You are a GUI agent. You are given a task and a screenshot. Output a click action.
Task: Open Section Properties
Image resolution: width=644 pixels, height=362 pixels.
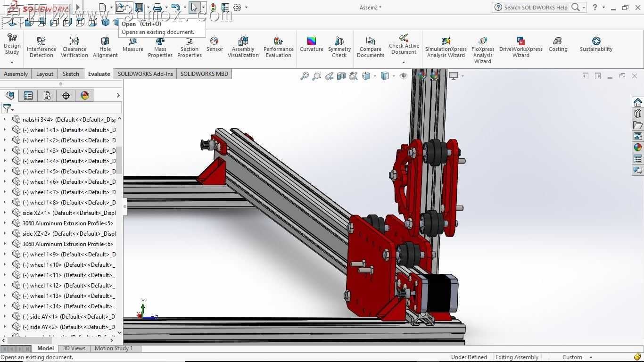190,48
